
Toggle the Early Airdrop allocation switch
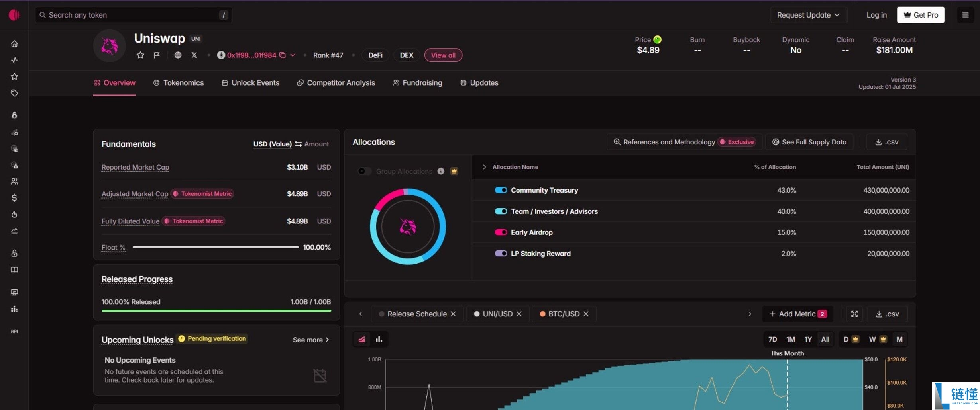501,232
